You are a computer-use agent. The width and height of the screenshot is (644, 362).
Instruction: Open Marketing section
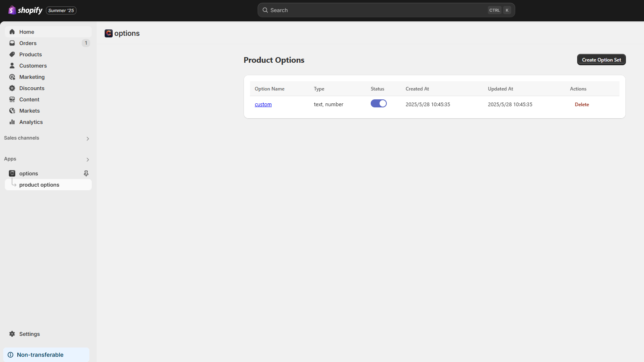tap(48, 77)
